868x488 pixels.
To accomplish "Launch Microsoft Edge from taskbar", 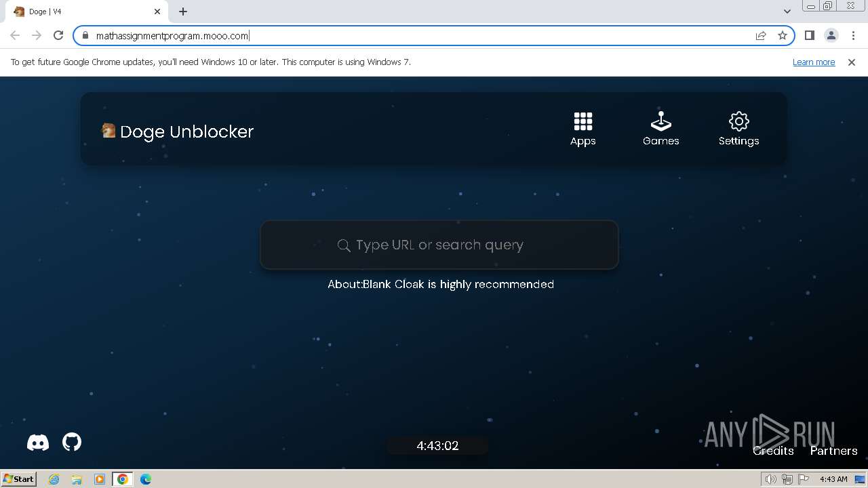I will (x=146, y=479).
